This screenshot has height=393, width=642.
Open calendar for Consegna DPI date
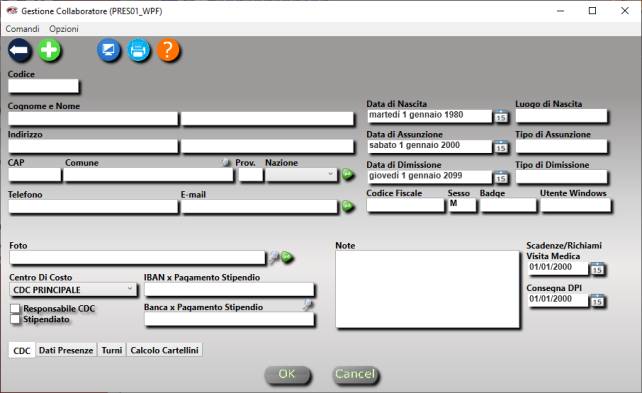pyautogui.click(x=597, y=300)
